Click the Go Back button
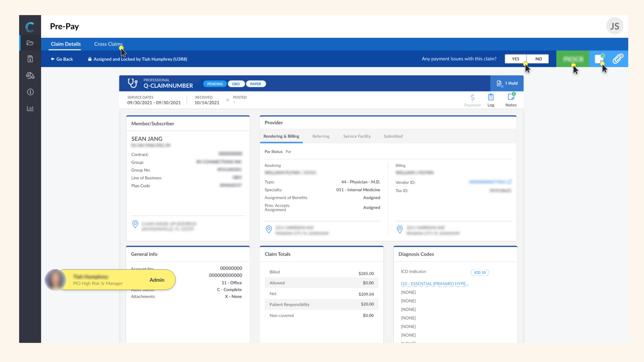 [62, 59]
